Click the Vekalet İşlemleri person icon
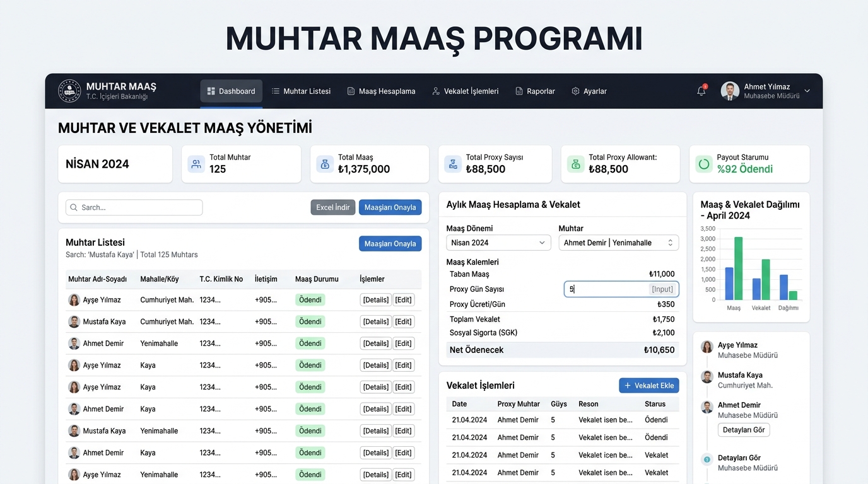 click(x=436, y=91)
